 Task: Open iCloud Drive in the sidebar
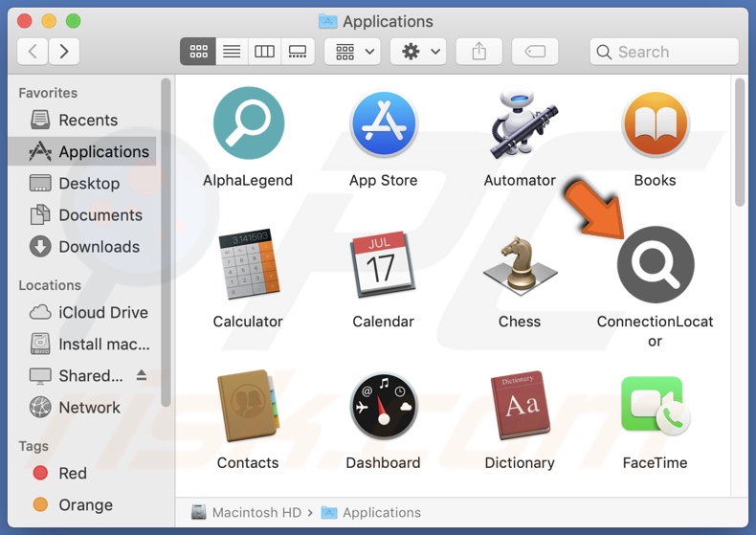(x=82, y=312)
